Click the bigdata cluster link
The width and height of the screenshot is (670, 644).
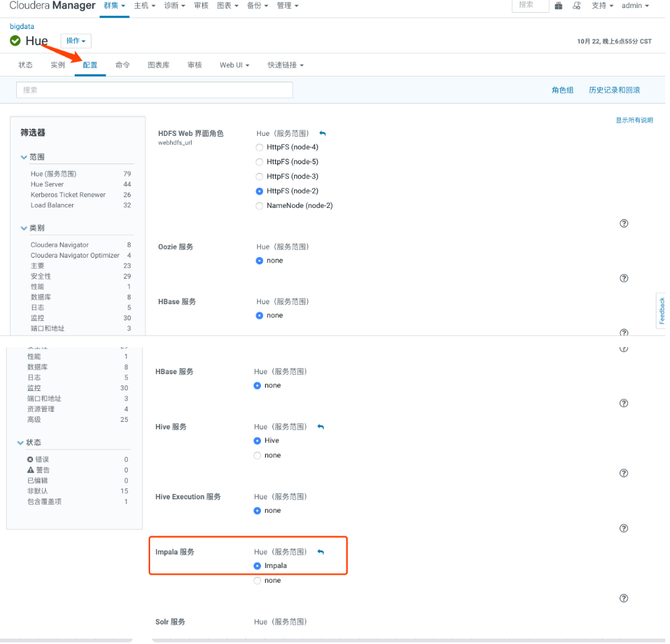click(x=22, y=26)
